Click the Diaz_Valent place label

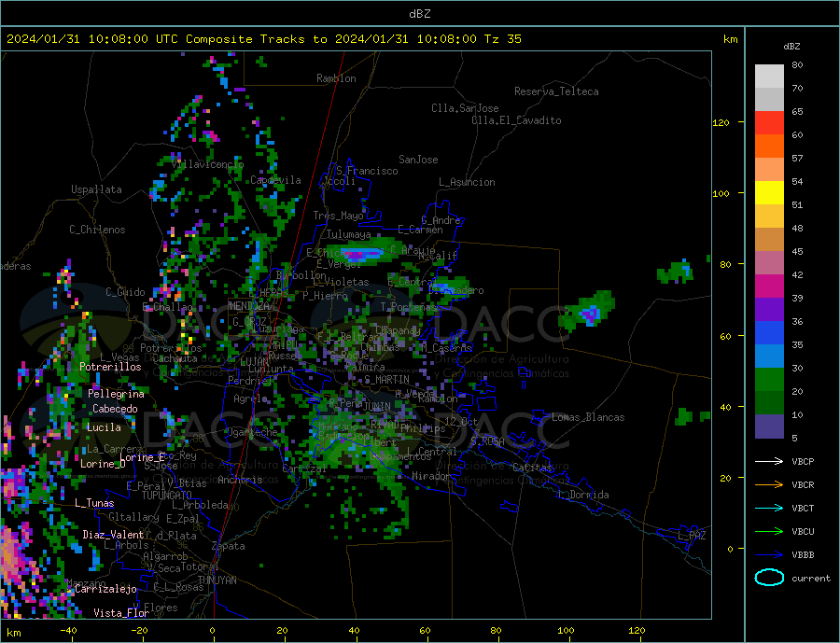coord(114,535)
